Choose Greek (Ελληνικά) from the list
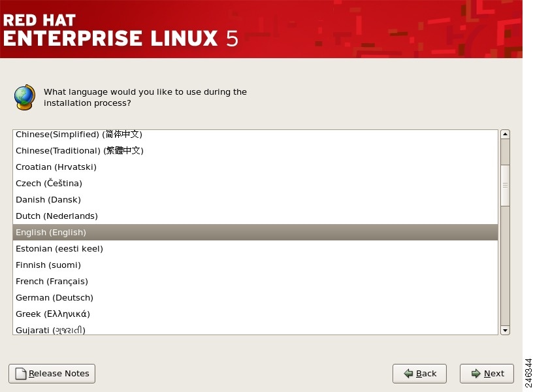 53,314
